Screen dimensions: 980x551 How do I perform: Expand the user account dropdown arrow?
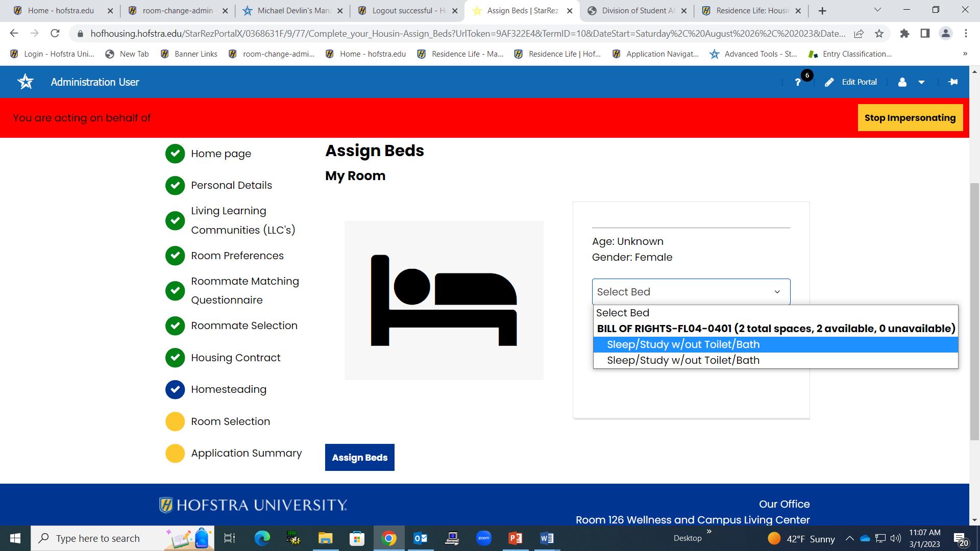click(x=921, y=82)
